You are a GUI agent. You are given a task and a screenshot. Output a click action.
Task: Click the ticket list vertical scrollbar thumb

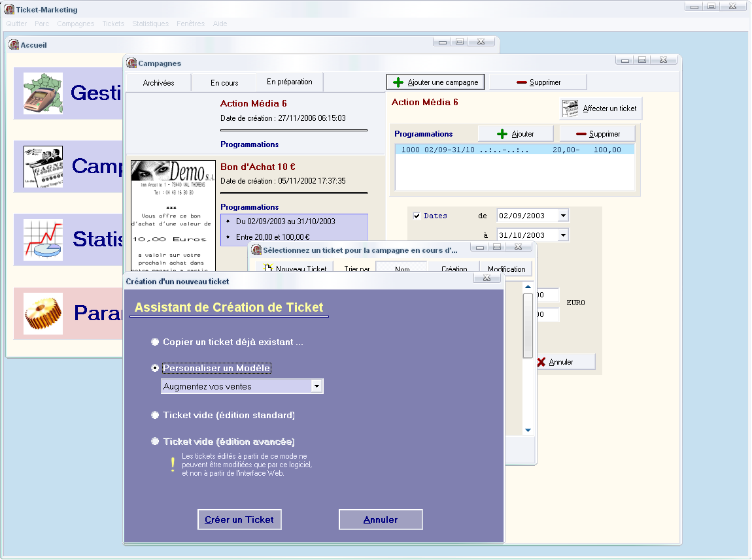(x=528, y=325)
